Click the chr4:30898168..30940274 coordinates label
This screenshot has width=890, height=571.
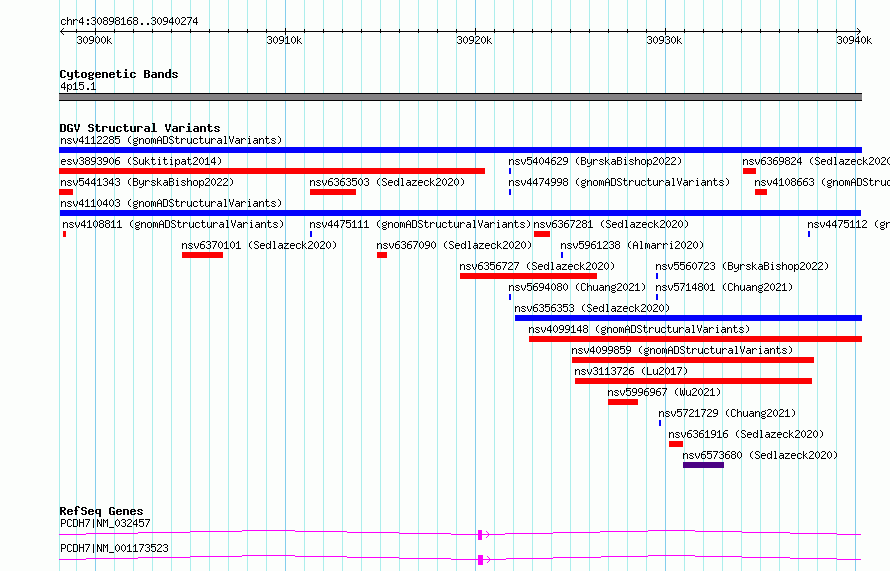pos(129,22)
